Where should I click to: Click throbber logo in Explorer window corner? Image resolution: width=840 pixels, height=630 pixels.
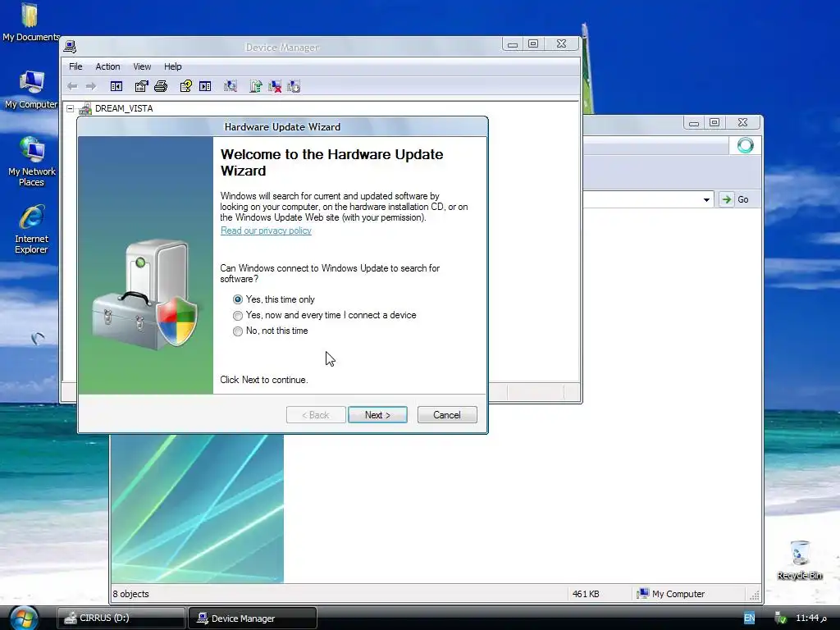point(745,145)
